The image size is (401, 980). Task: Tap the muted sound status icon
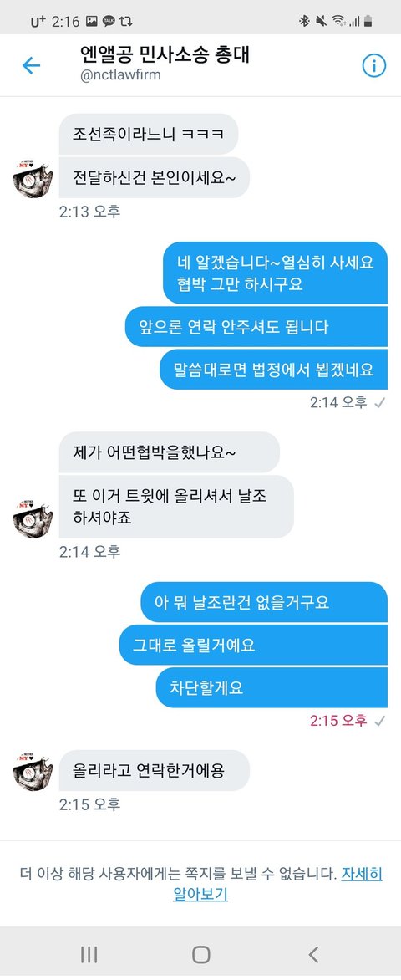tap(321, 21)
